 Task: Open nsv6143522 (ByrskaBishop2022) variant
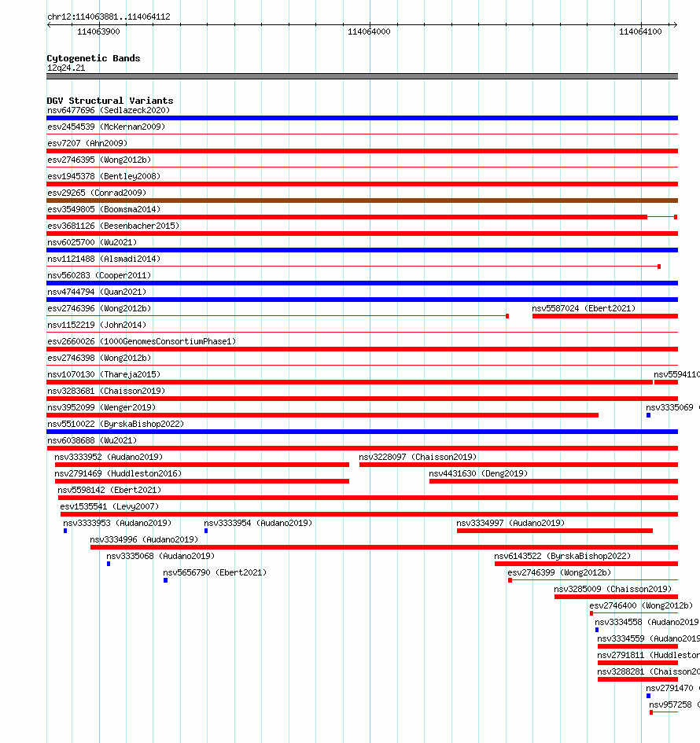coord(562,557)
